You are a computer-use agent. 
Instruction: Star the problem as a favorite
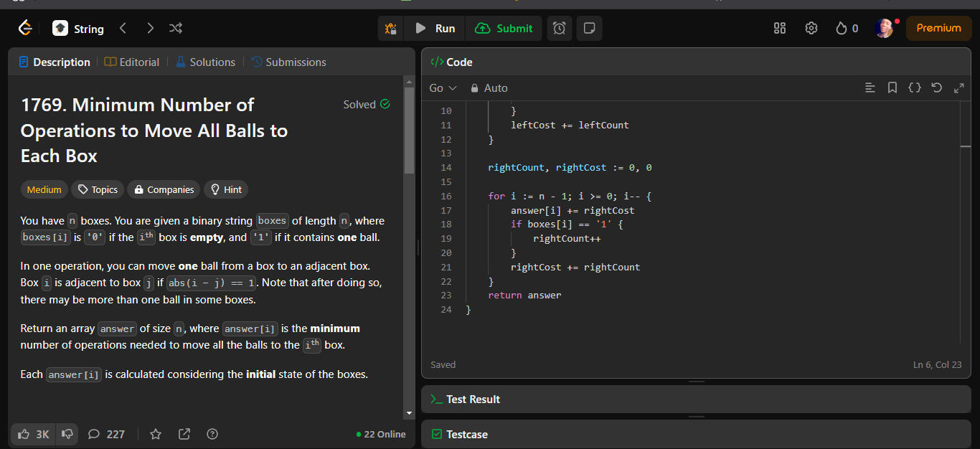[x=156, y=434]
